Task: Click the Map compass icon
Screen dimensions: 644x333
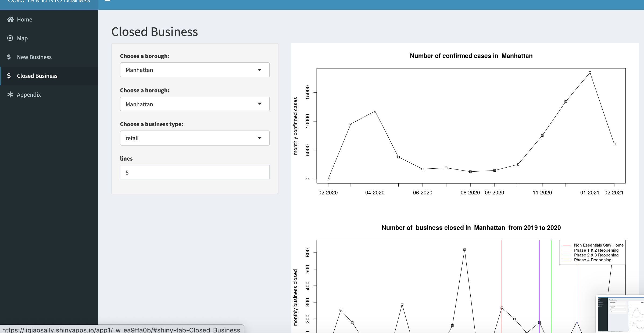Action: click(10, 38)
